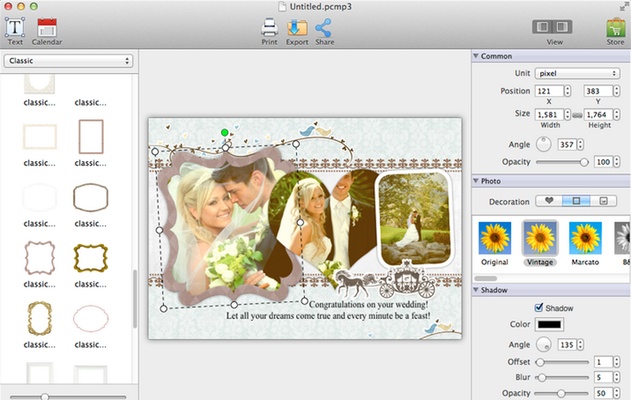631x400 pixels.
Task: Select the third Decoration tab
Action: [x=603, y=200]
